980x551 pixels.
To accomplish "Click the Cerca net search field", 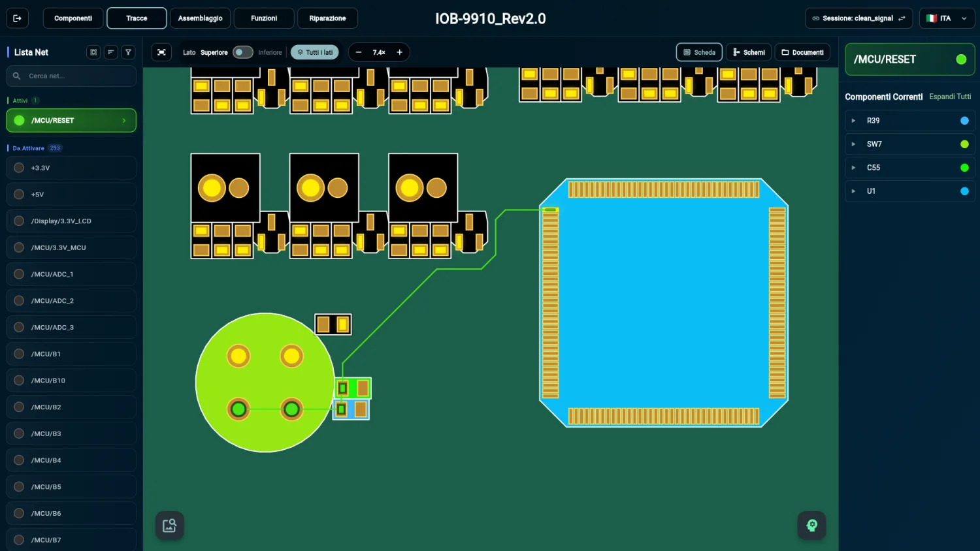I will coord(71,76).
